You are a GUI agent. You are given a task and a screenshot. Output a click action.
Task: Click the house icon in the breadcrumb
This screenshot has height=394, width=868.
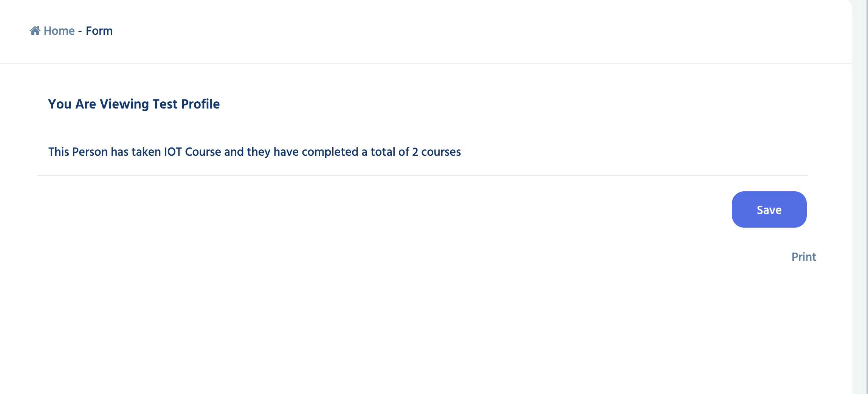click(35, 31)
